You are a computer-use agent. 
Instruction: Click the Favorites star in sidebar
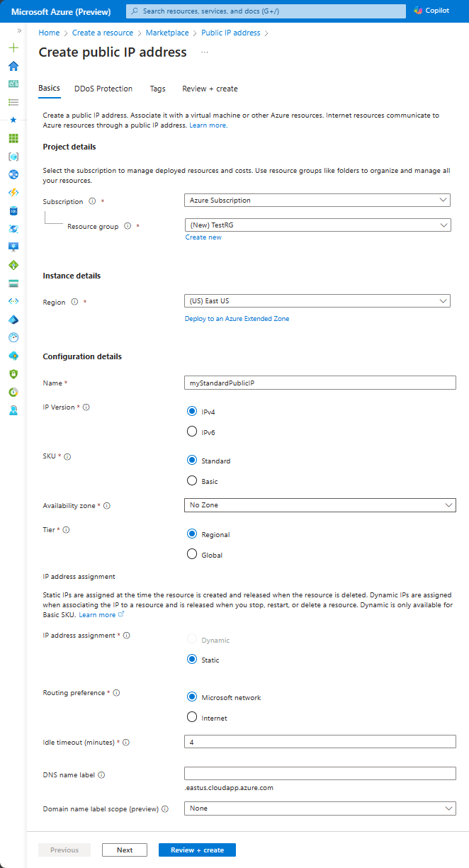pyautogui.click(x=13, y=120)
